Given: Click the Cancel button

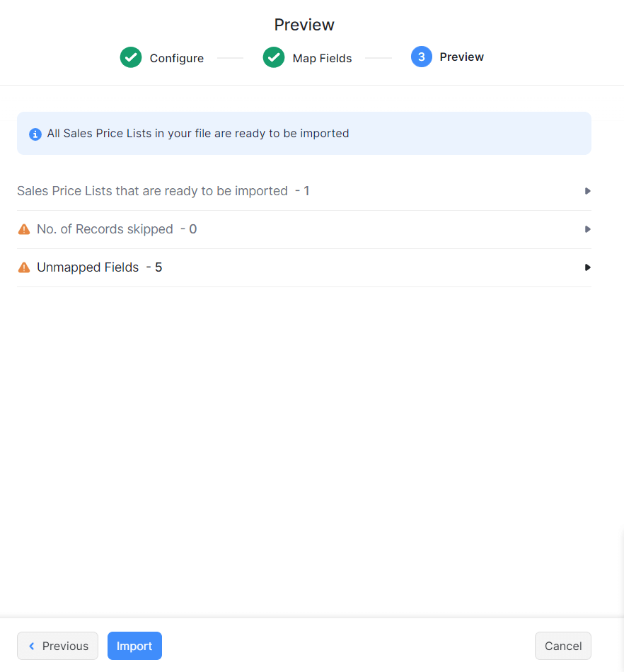Looking at the screenshot, I should [563, 646].
